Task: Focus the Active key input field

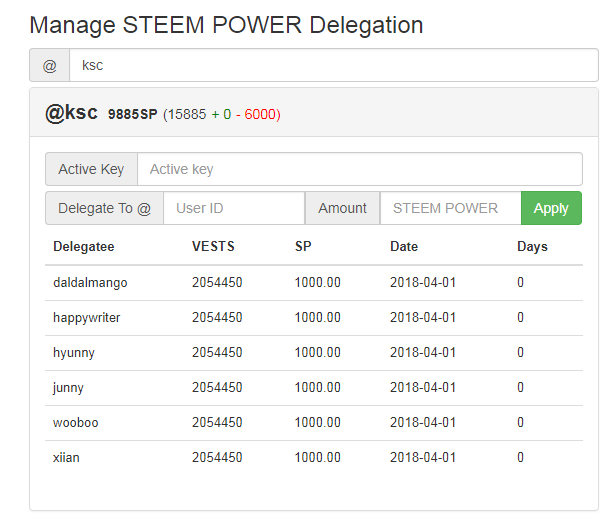Action: point(360,169)
